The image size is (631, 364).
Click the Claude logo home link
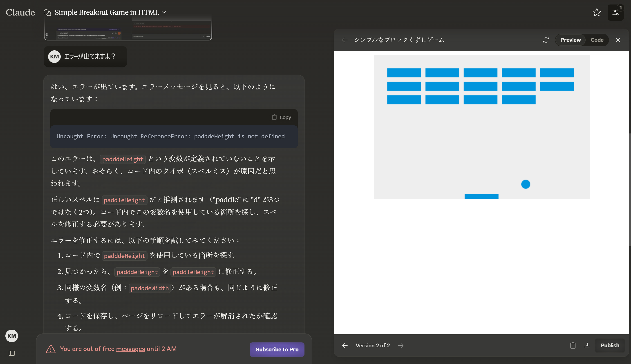[x=20, y=12]
